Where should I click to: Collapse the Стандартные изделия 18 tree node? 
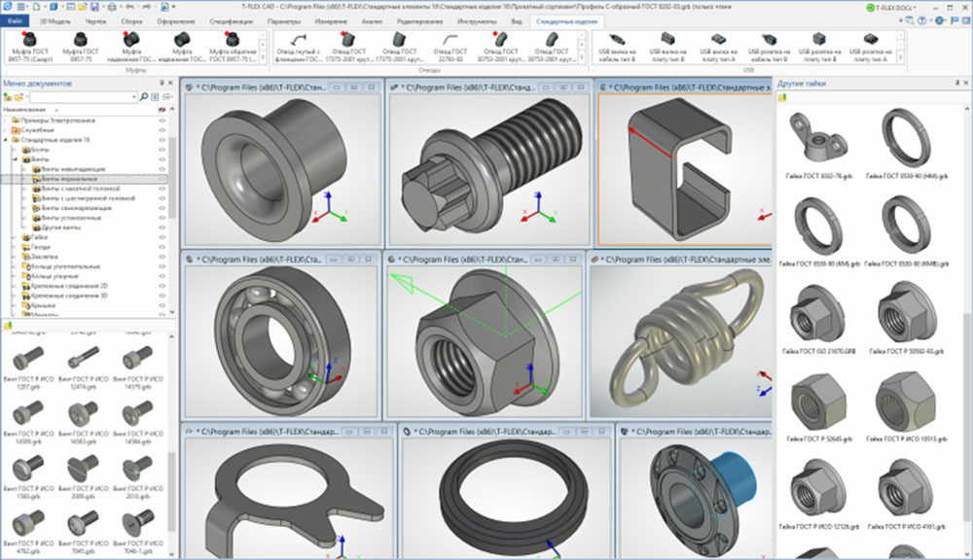[x=7, y=139]
